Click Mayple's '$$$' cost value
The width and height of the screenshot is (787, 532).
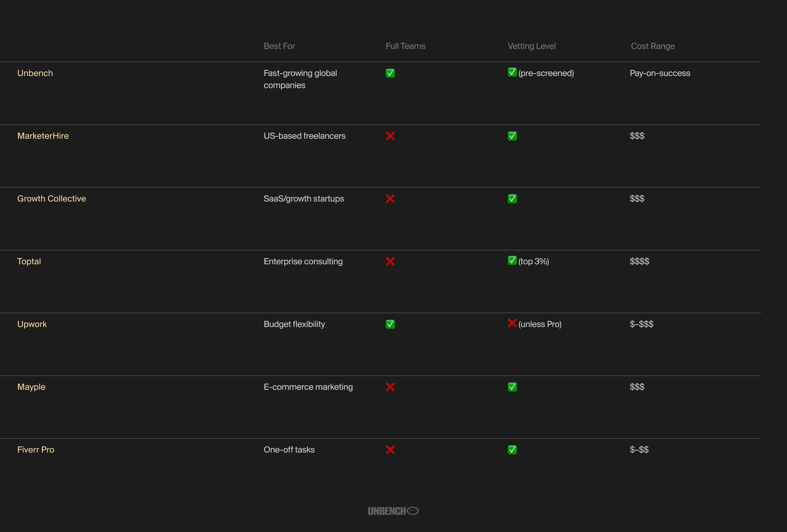pyautogui.click(x=637, y=387)
